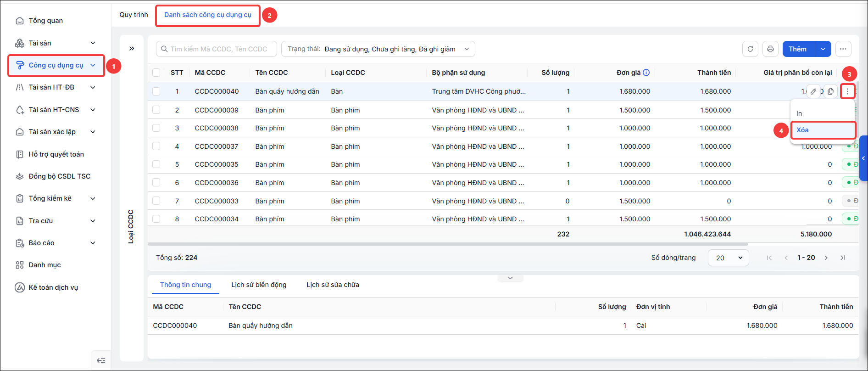Check the box for row CCDC000033

pos(156,201)
